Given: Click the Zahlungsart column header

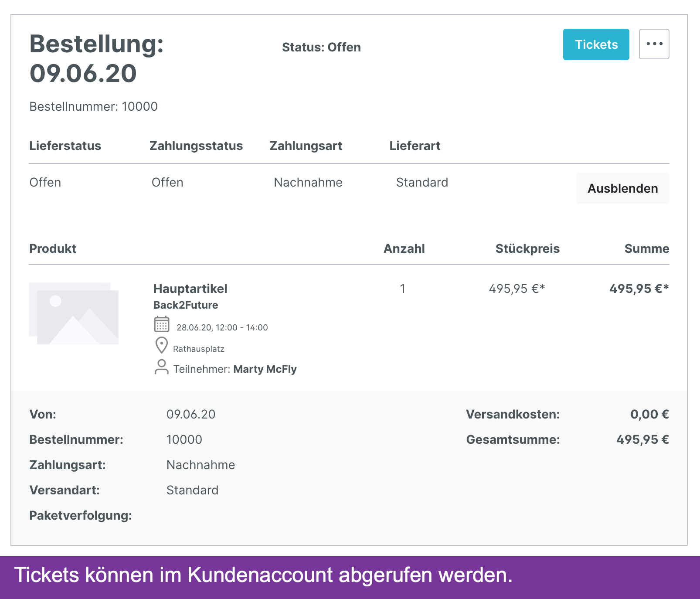Looking at the screenshot, I should tap(306, 146).
